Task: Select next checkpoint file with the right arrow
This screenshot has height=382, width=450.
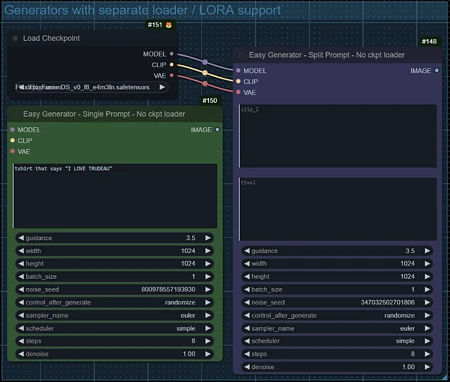Action: (x=162, y=87)
